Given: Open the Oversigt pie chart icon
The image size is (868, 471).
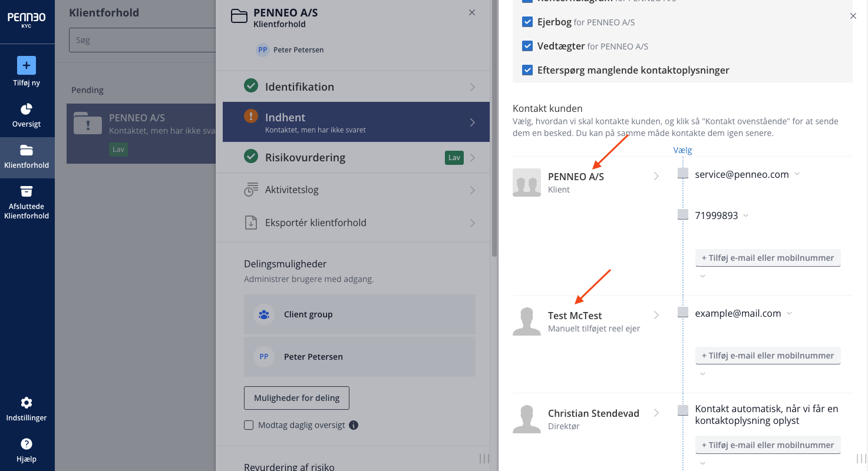Looking at the screenshot, I should tap(27, 110).
